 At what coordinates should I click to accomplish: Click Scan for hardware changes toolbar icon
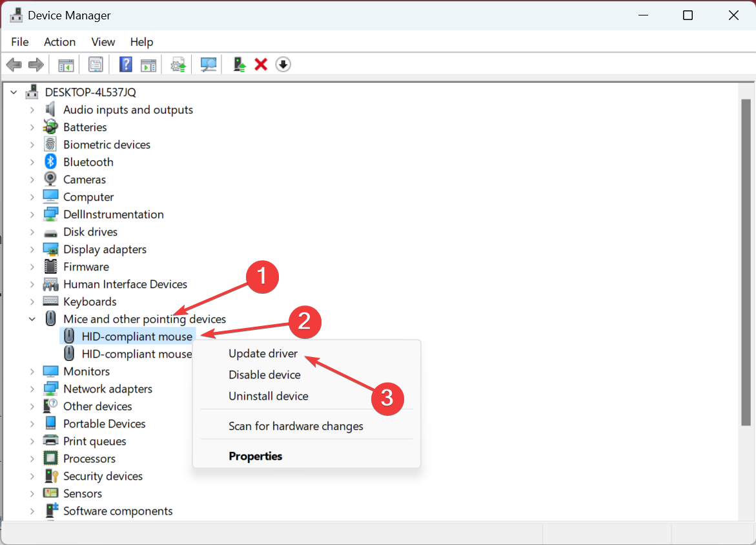(209, 65)
